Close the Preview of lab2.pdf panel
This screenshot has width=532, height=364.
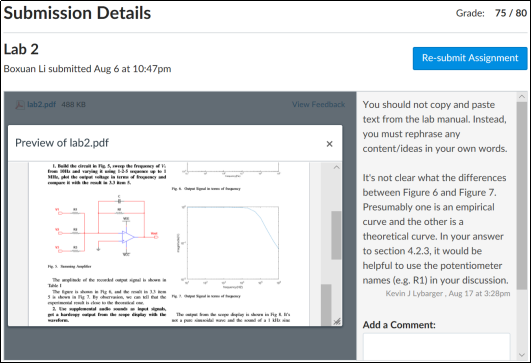(329, 144)
